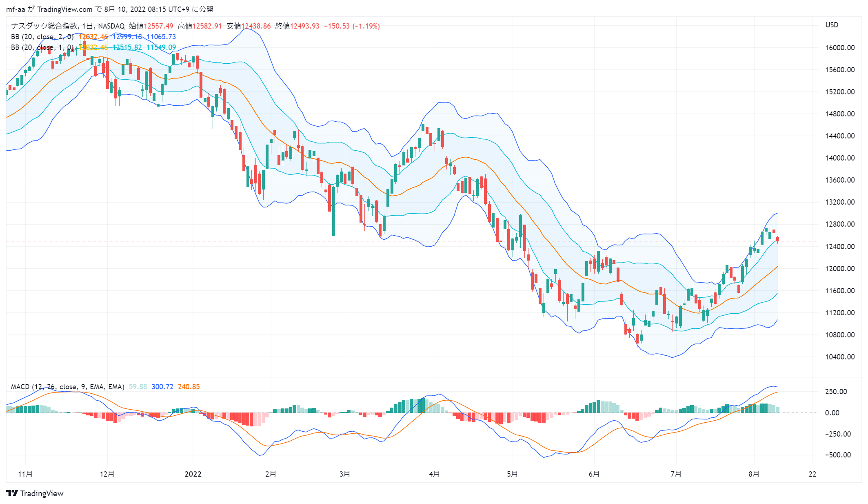Click the 12400.00 price axis label
This screenshot has width=868, height=504.
840,247
